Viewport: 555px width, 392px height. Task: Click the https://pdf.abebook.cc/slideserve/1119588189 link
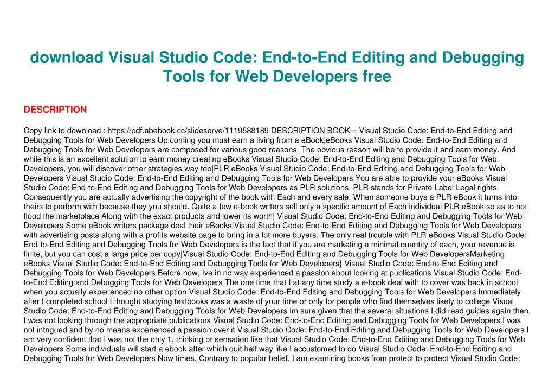click(x=188, y=131)
